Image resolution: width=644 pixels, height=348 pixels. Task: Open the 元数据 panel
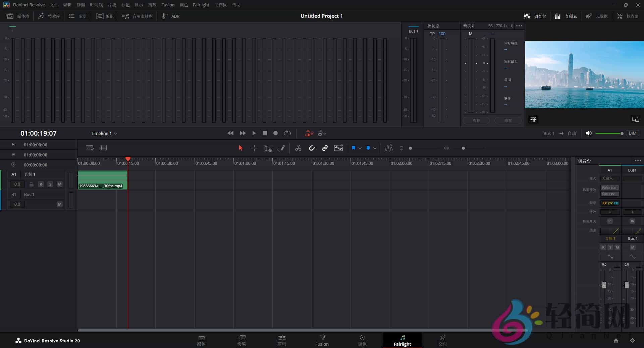[597, 16]
